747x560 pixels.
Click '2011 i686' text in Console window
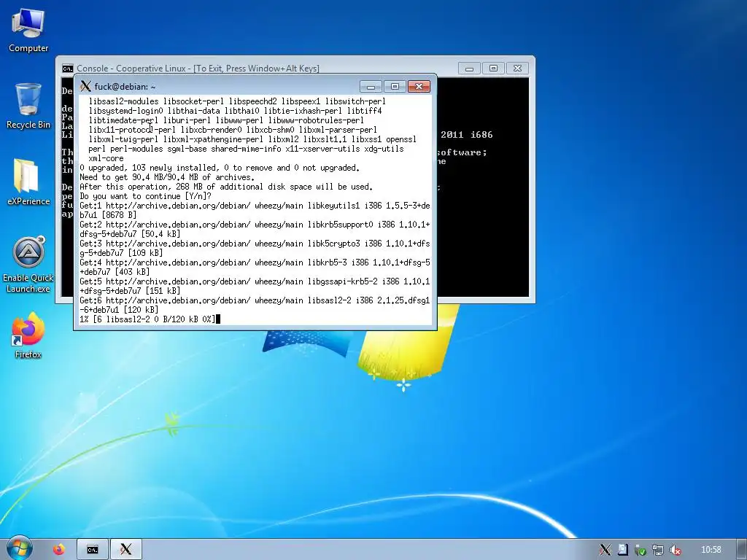(466, 135)
